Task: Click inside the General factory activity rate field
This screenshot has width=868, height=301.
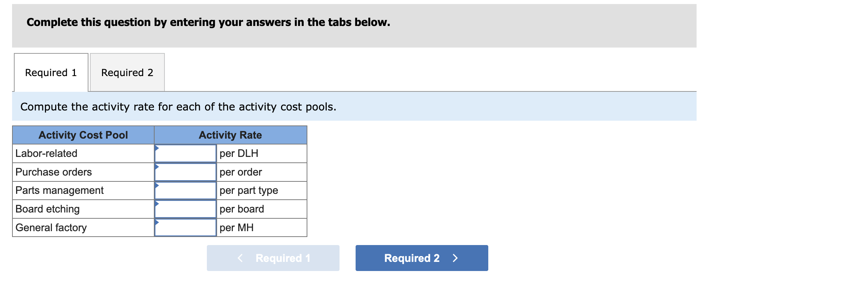Action: click(x=186, y=227)
